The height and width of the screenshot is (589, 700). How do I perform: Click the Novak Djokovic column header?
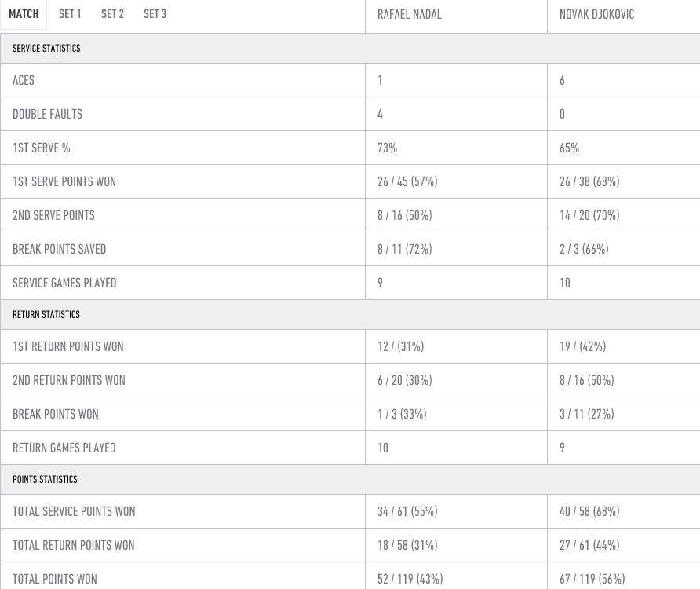coord(597,15)
